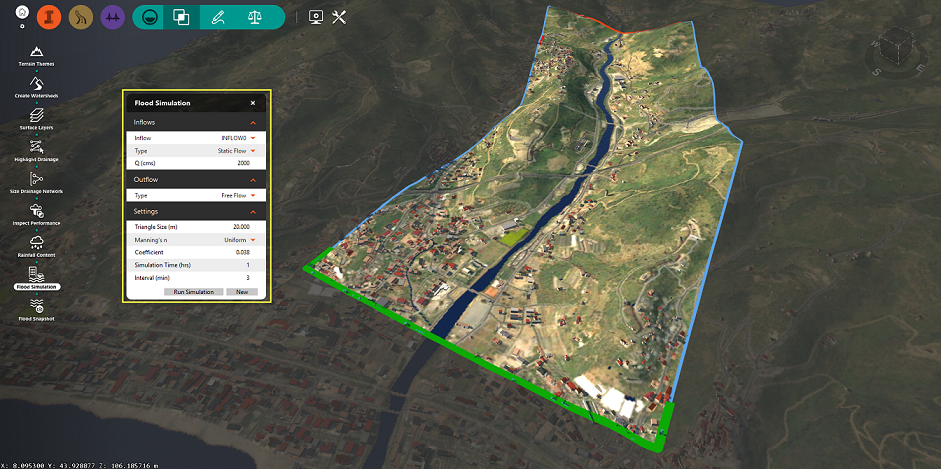Select the Terrain Themes tool
This screenshot has height=469, width=941.
[x=36, y=53]
